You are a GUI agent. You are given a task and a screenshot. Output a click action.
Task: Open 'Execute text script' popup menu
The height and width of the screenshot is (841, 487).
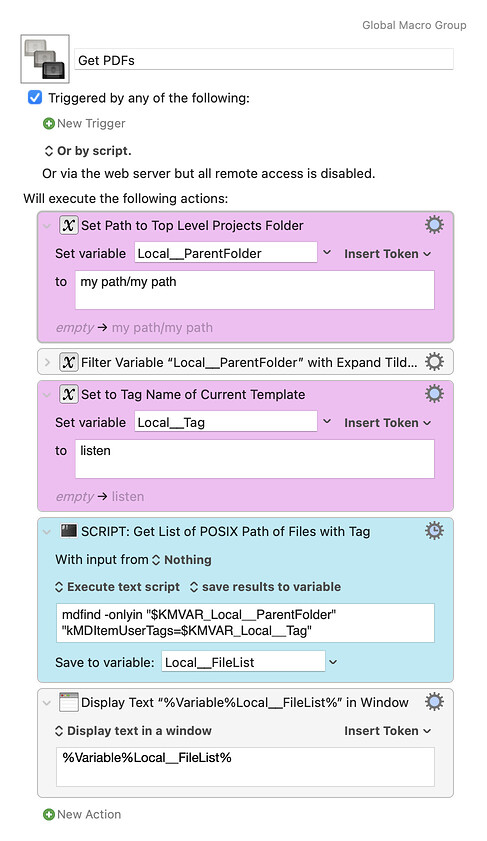[117, 587]
